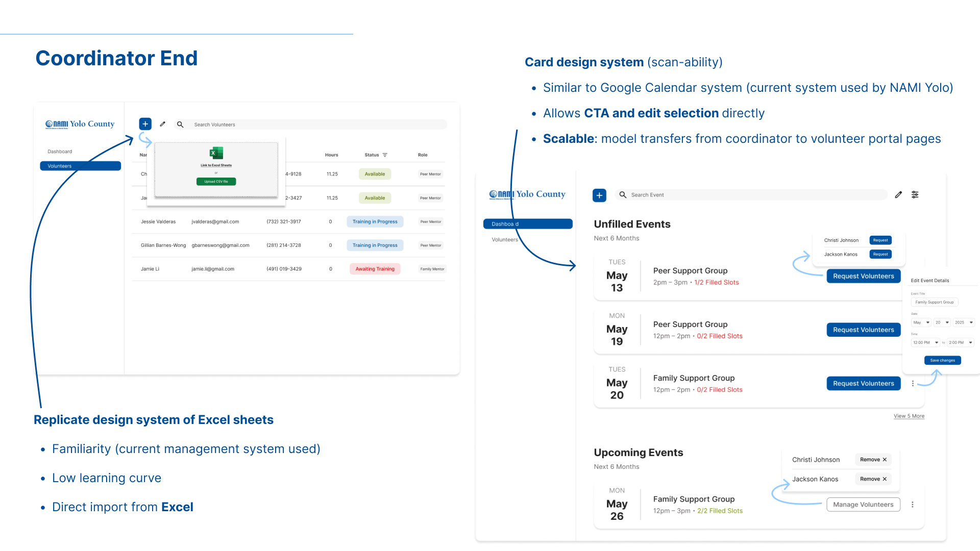The height and width of the screenshot is (551, 980).
Task: Click the View 5 More link
Action: point(909,416)
